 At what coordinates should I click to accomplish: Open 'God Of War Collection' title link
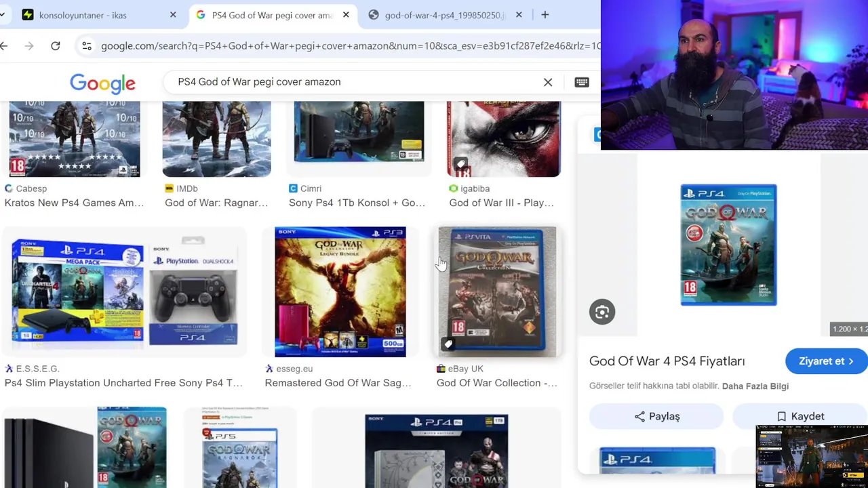(x=497, y=383)
